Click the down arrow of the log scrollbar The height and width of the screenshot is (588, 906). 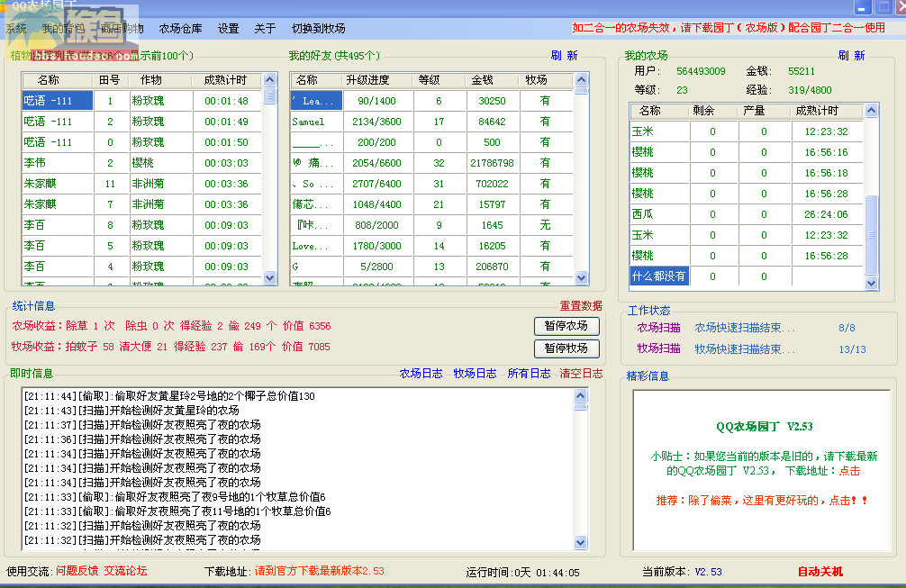[581, 542]
